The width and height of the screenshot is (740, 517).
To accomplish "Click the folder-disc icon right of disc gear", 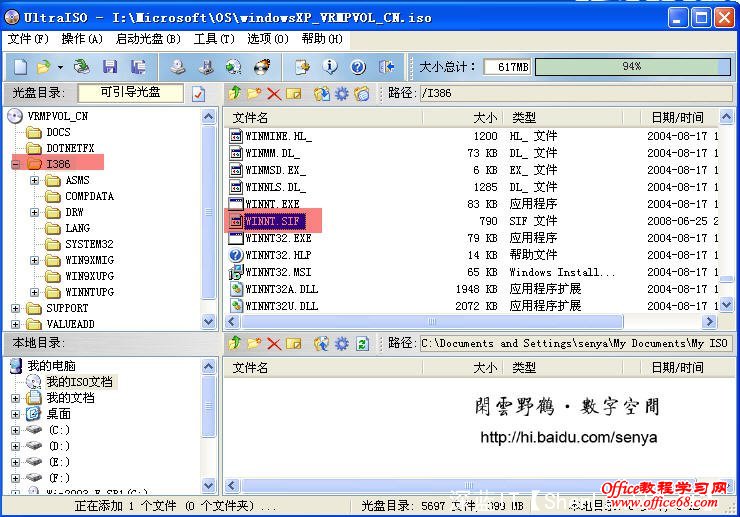I will [362, 93].
